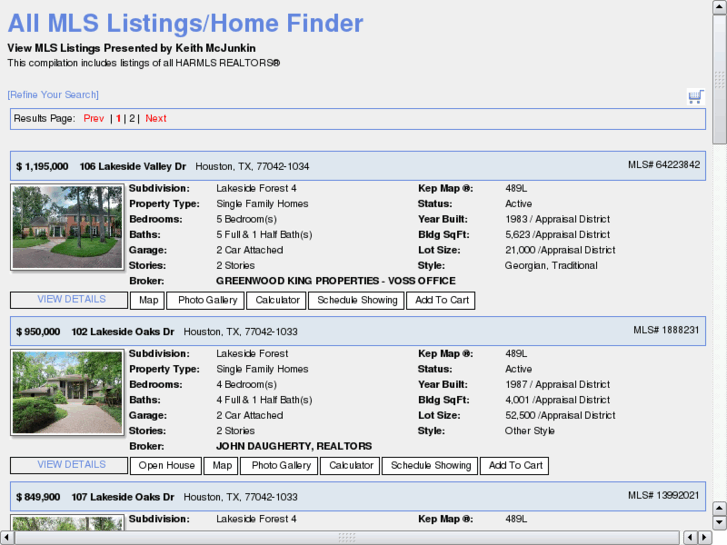Click the secondary up arrow above the vertical scrollbar's bottom button

click(x=719, y=508)
